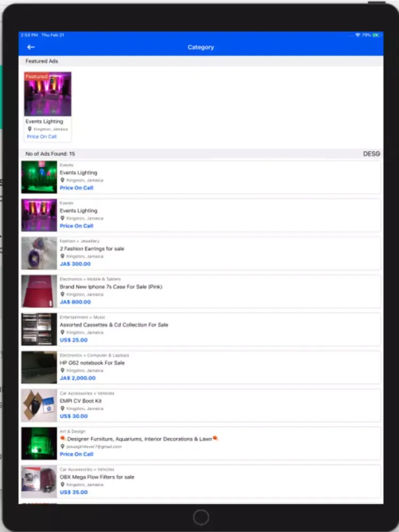Tap the location pin in EMPI CV Boot Kit row
Viewport: 399px width, 532px height.
click(62, 408)
